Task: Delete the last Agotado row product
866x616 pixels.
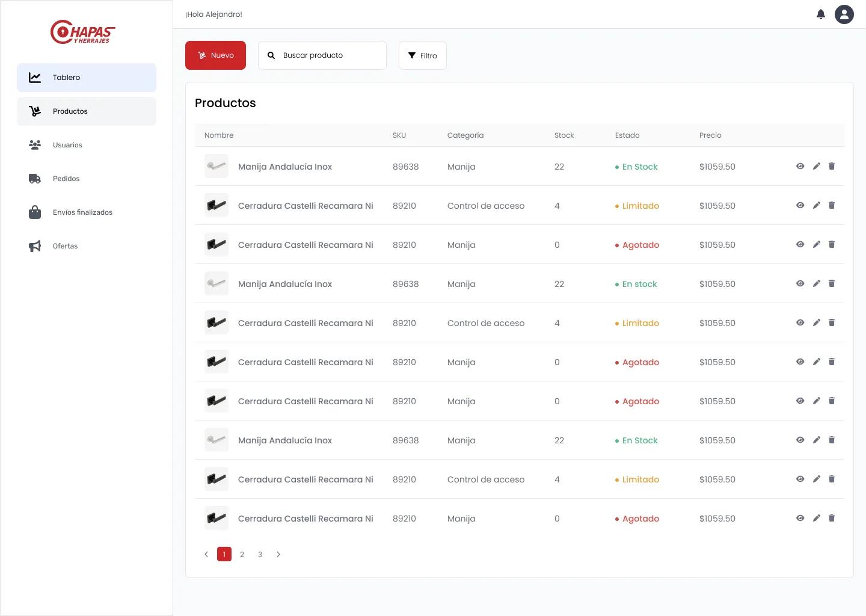Action: pos(832,518)
